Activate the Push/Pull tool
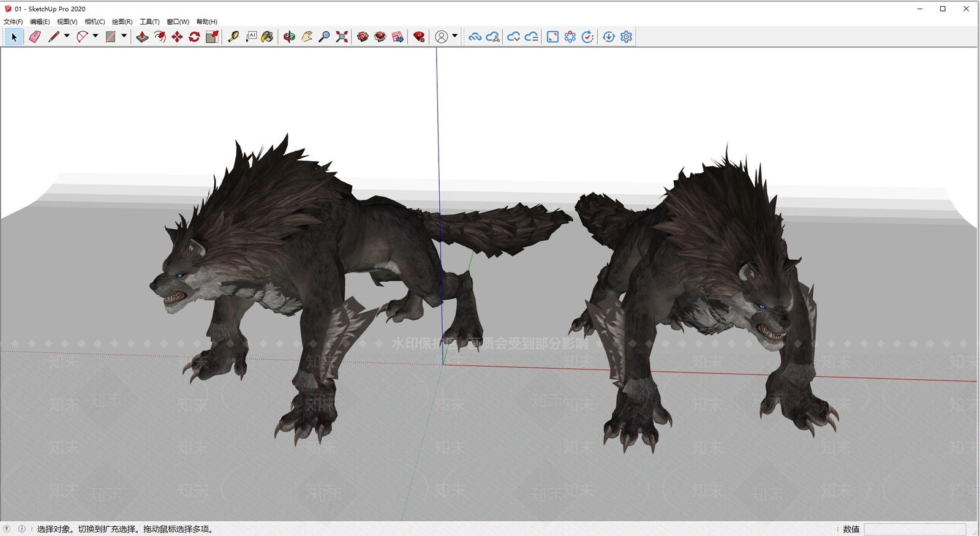 click(x=142, y=37)
